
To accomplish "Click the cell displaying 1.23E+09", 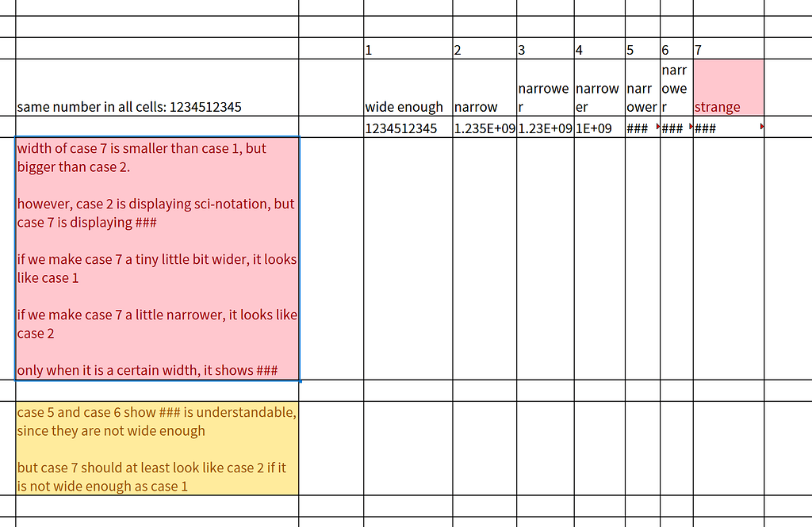I will click(543, 128).
